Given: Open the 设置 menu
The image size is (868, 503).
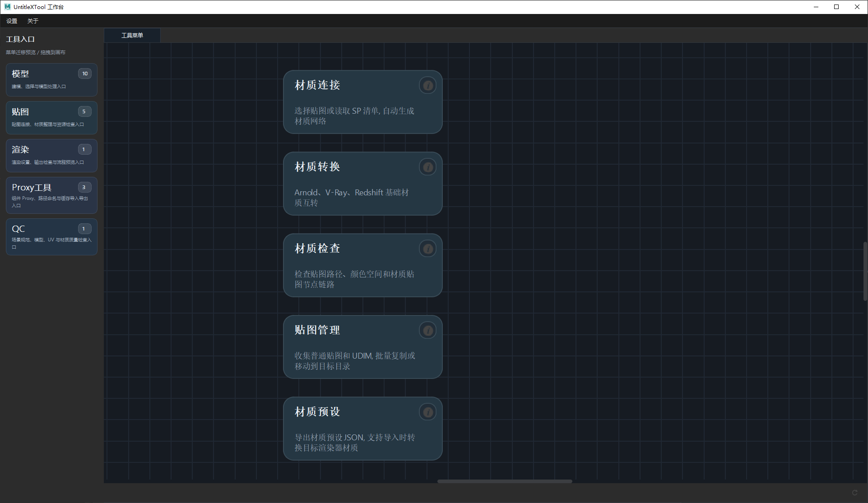Looking at the screenshot, I should click(x=12, y=21).
